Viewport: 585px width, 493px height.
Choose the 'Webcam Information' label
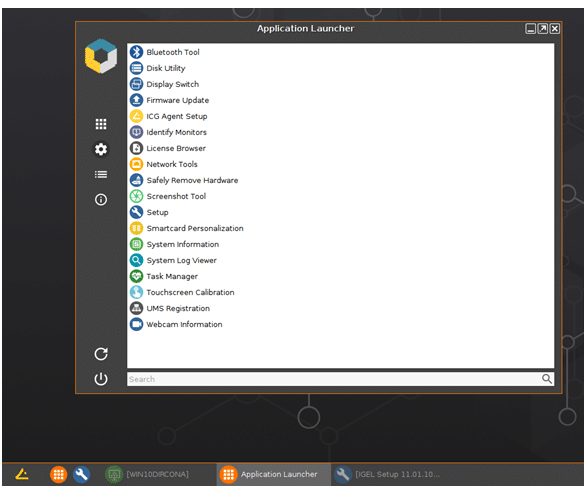coord(184,325)
